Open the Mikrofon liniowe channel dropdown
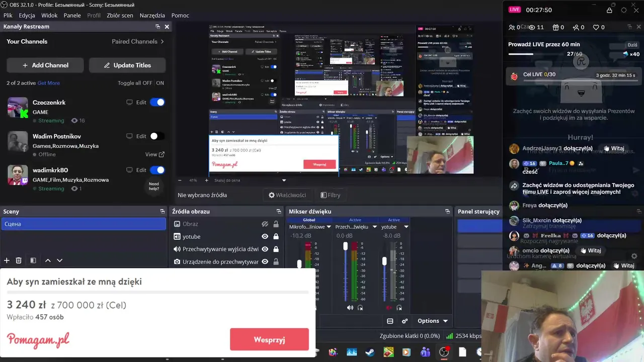Screen dimensions: 644x362 point(330,227)
